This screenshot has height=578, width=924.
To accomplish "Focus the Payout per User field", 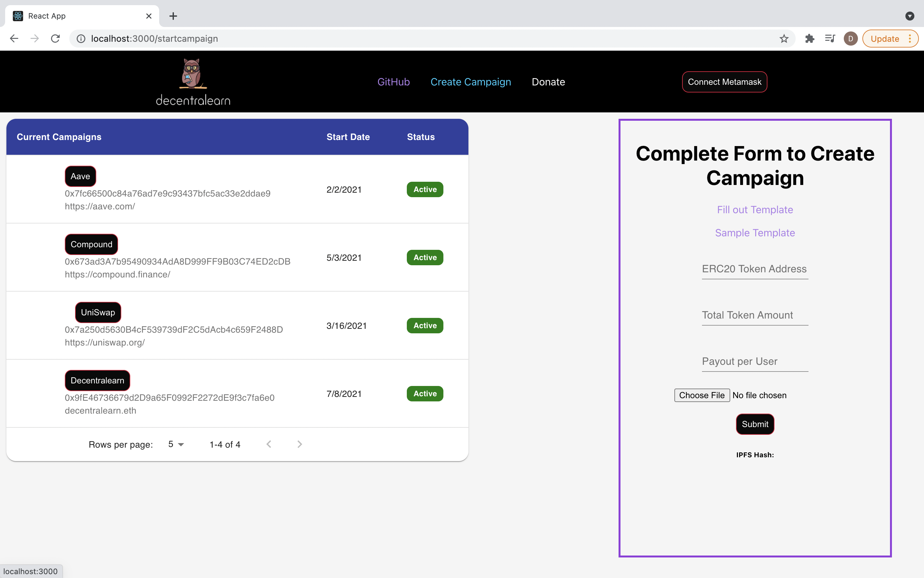I will (x=755, y=362).
